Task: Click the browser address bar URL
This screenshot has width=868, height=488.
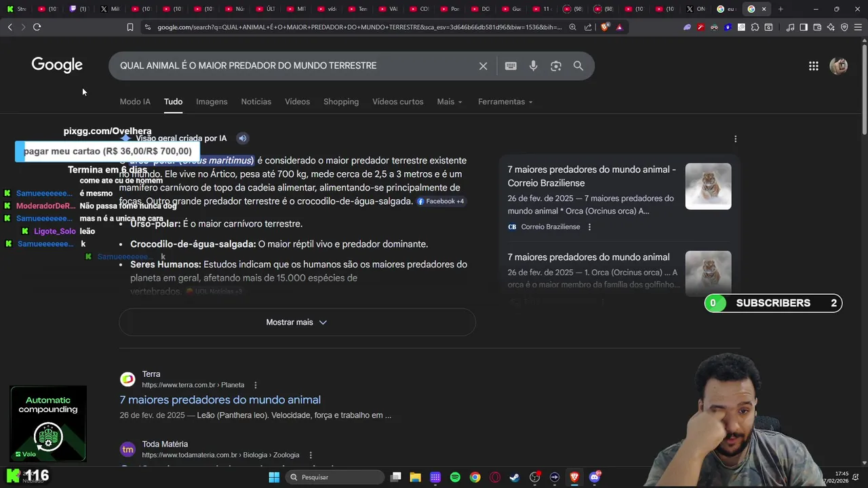Action: tap(359, 27)
